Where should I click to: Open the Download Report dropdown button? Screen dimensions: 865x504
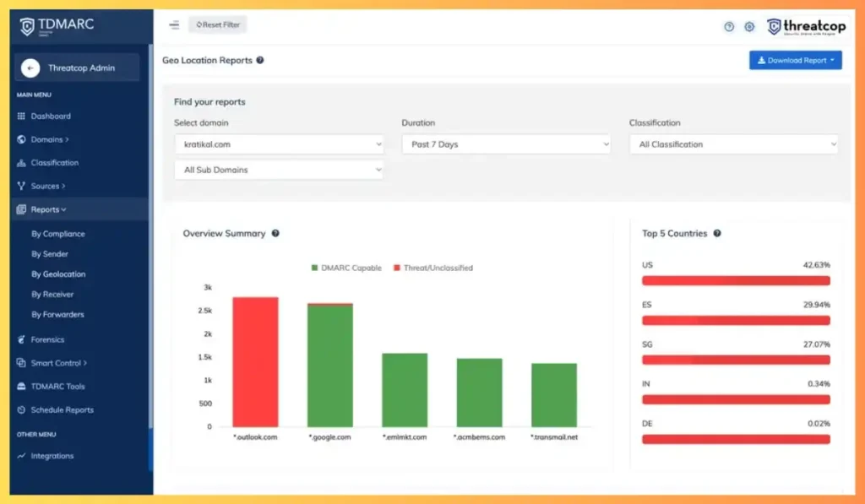point(795,60)
